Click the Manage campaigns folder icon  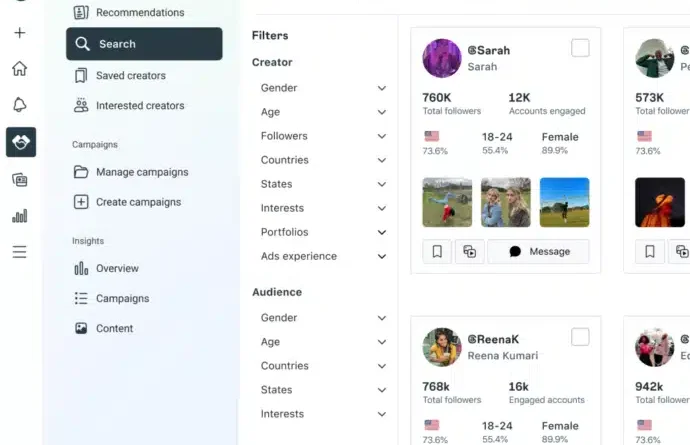81,172
